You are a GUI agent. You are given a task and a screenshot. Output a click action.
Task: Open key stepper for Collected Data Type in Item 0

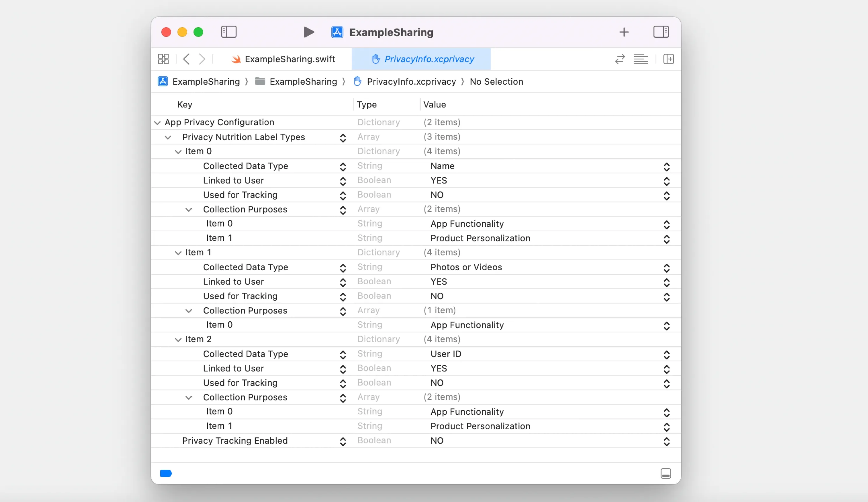pyautogui.click(x=343, y=167)
